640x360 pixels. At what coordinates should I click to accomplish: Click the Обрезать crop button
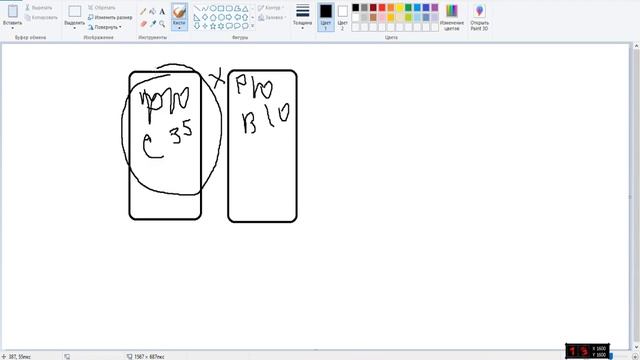(x=102, y=8)
